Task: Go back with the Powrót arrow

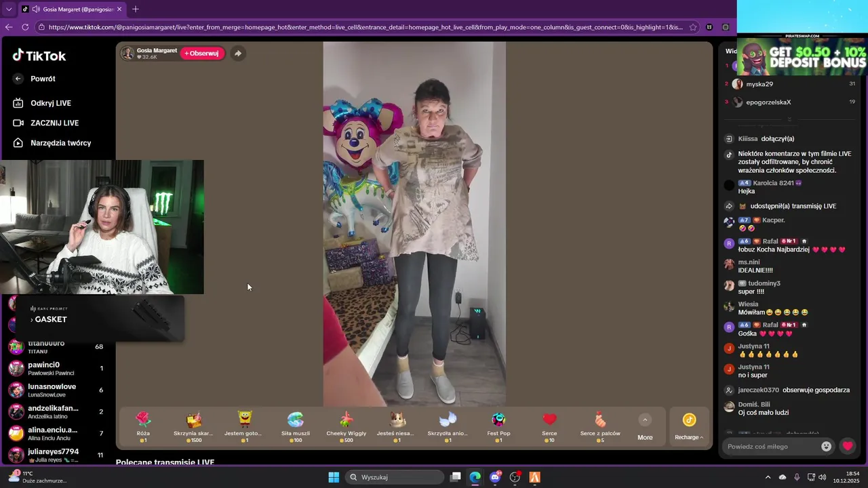Action: click(x=18, y=79)
